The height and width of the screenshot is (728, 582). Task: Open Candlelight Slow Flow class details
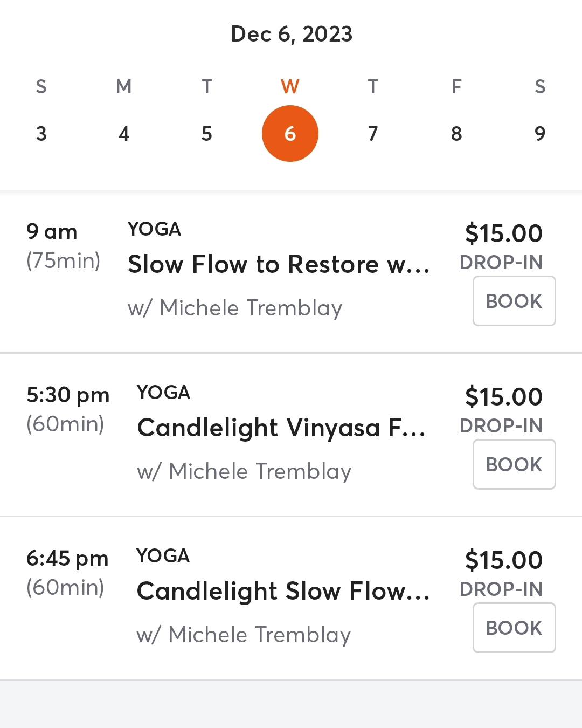point(283,591)
